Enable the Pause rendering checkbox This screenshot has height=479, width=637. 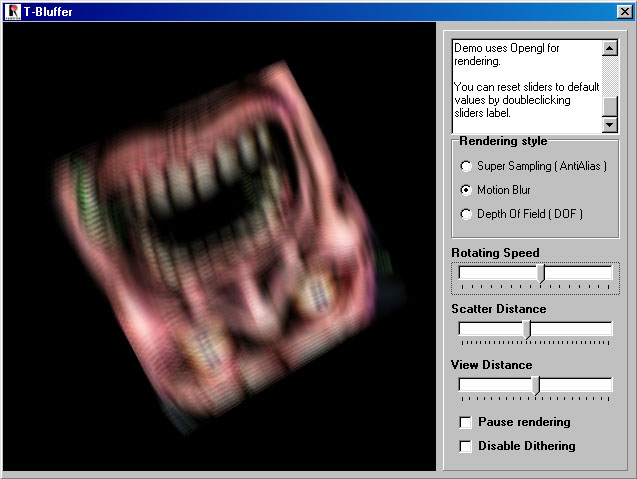pos(466,422)
